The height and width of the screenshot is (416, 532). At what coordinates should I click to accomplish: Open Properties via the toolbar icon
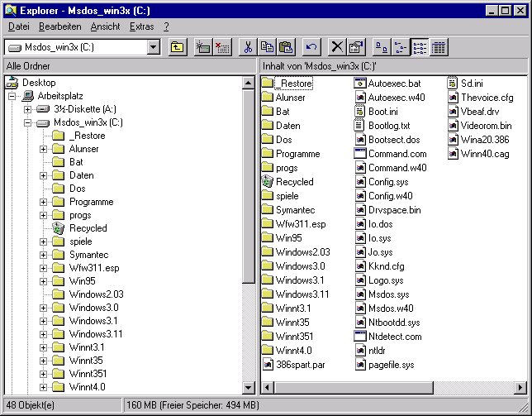coord(355,47)
